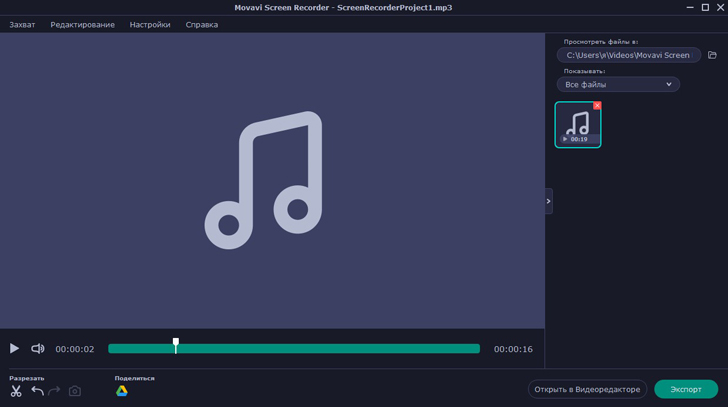
Task: Click 'Открыть в Видеоредакторе' button
Action: (x=587, y=389)
